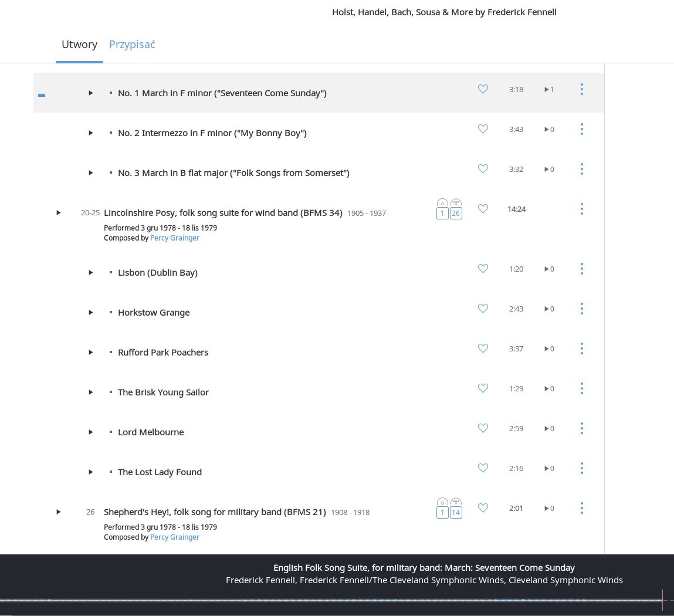The image size is (674, 616).
Task: Favorite No. 2 Intermezzo in F minor track
Action: pyautogui.click(x=483, y=129)
